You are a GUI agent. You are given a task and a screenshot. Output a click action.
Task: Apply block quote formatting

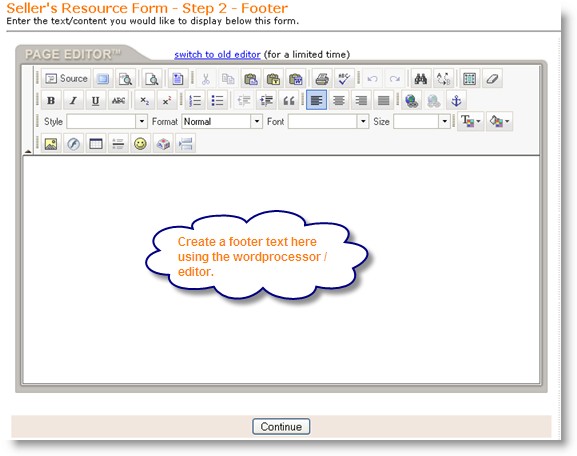tap(289, 100)
